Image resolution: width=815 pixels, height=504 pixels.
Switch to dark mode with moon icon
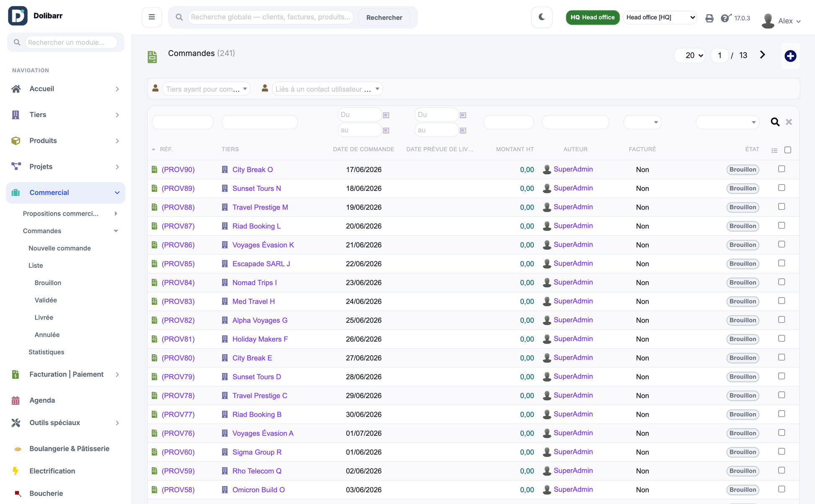tap(542, 17)
